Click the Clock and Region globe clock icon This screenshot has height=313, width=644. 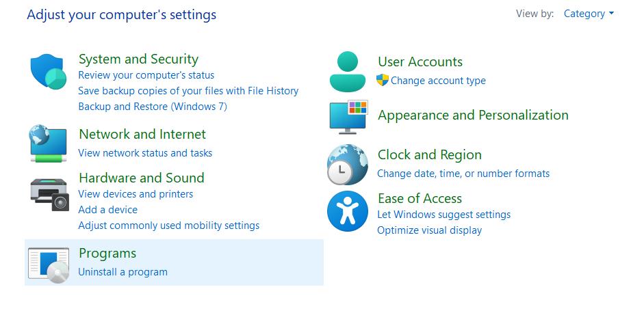[x=348, y=165]
